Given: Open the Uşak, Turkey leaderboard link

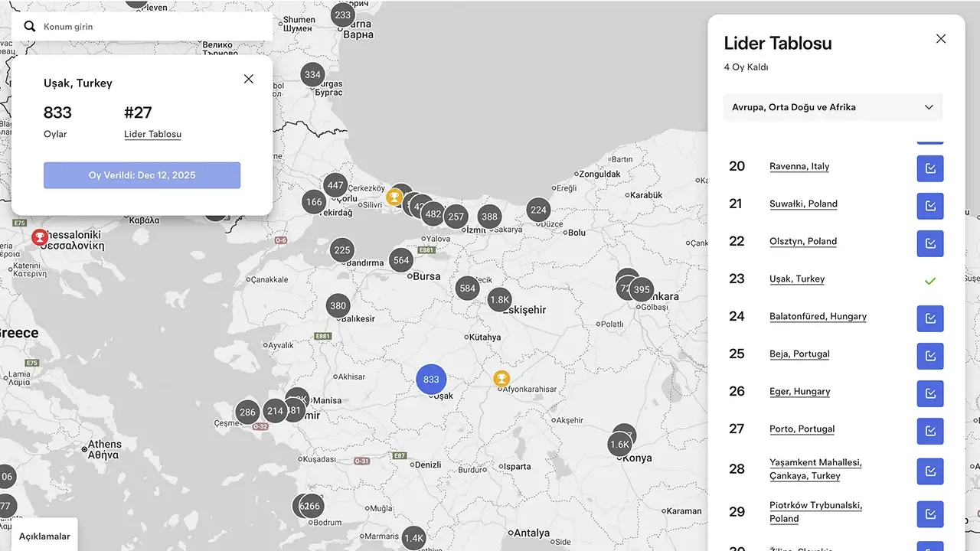Looking at the screenshot, I should [797, 279].
